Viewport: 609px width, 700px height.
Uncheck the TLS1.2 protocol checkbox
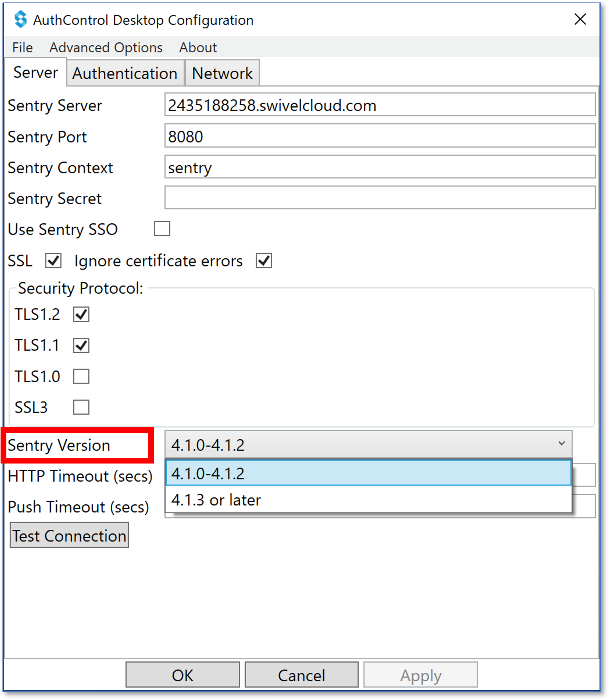click(x=81, y=314)
